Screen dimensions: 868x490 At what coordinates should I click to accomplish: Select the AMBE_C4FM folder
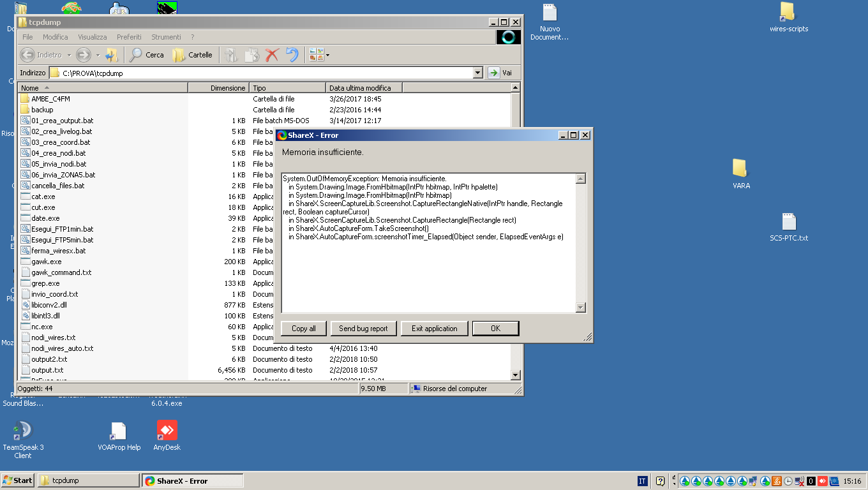point(44,99)
